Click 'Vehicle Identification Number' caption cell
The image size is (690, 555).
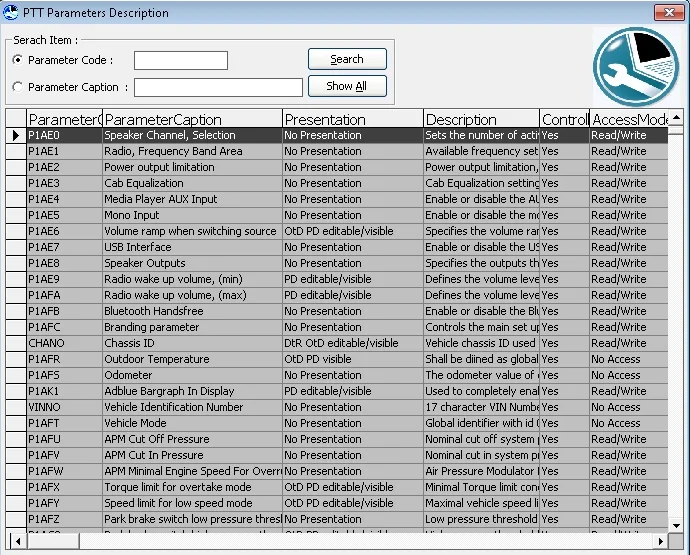click(x=192, y=407)
